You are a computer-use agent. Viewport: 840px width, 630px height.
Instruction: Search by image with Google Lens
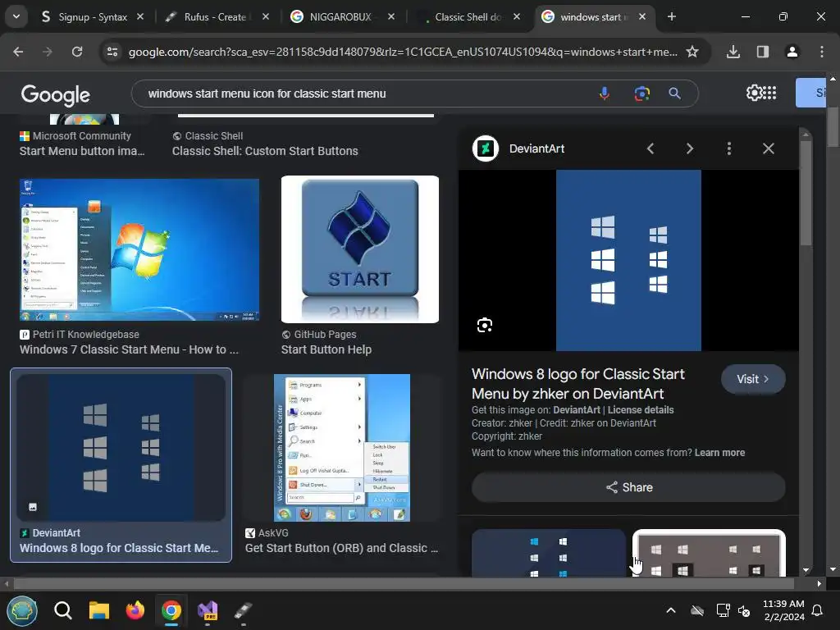pyautogui.click(x=641, y=94)
